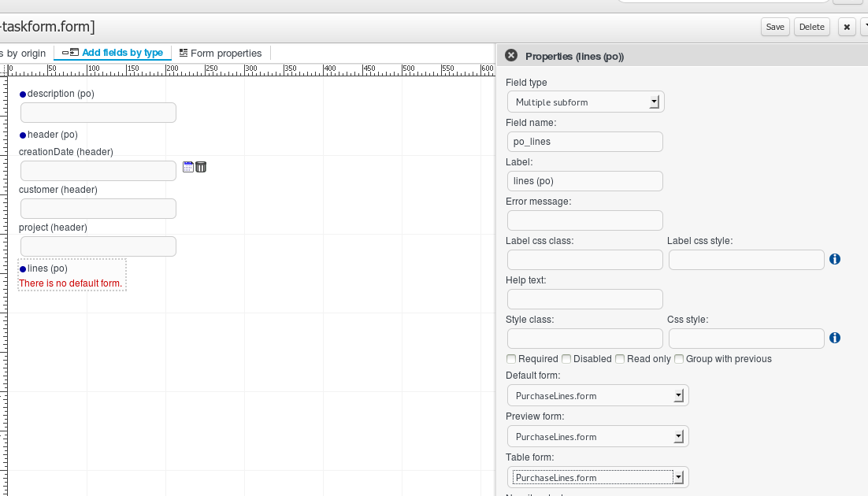868x496 pixels.
Task: Enable the Required checkbox
Action: [511, 358]
